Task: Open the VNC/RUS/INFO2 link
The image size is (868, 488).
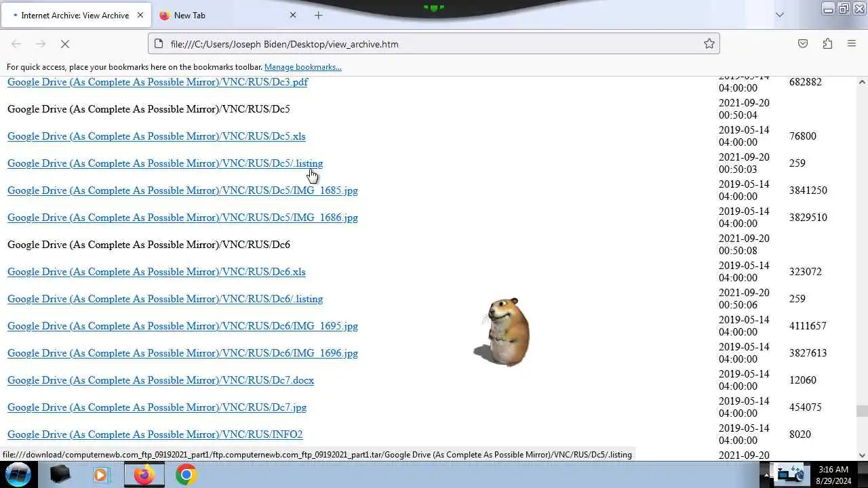Action: click(x=155, y=434)
